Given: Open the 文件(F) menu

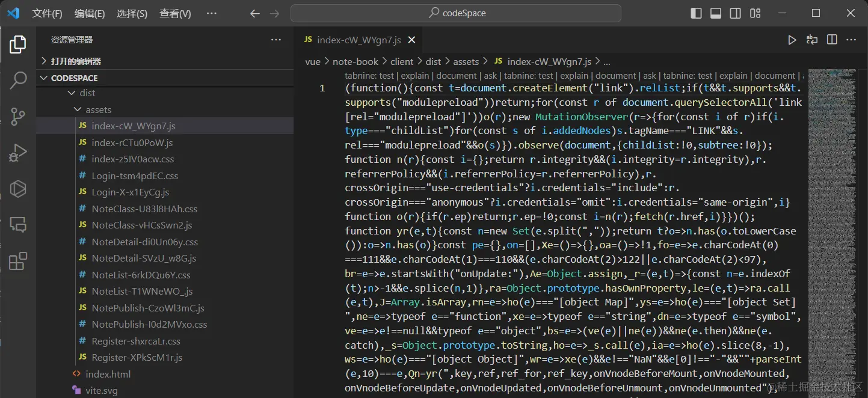Looking at the screenshot, I should 47,13.
